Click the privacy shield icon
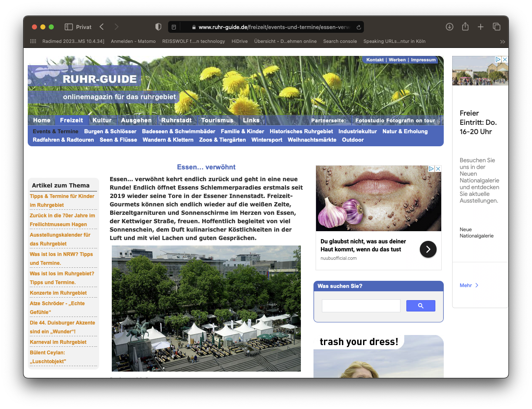The width and height of the screenshot is (532, 409). coord(158,27)
